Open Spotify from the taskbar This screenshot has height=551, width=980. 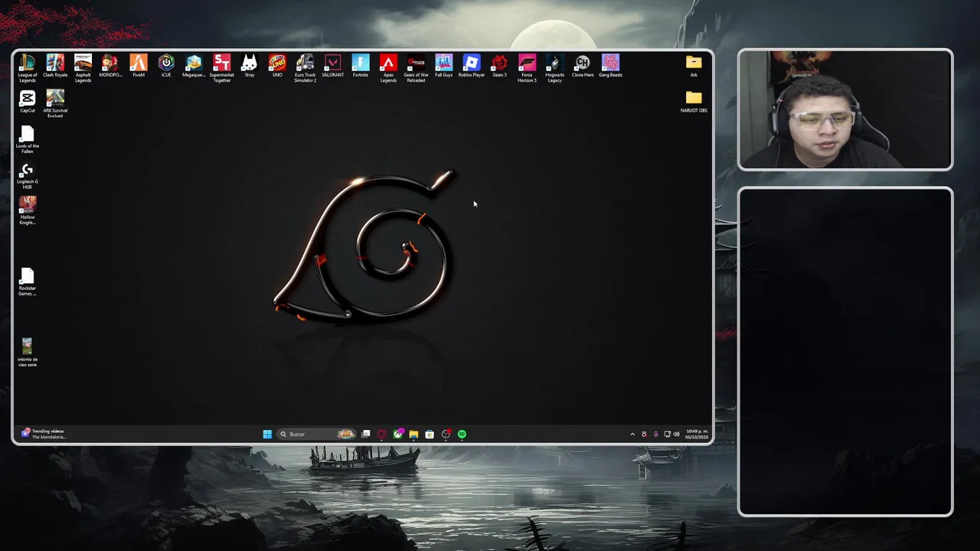(462, 434)
